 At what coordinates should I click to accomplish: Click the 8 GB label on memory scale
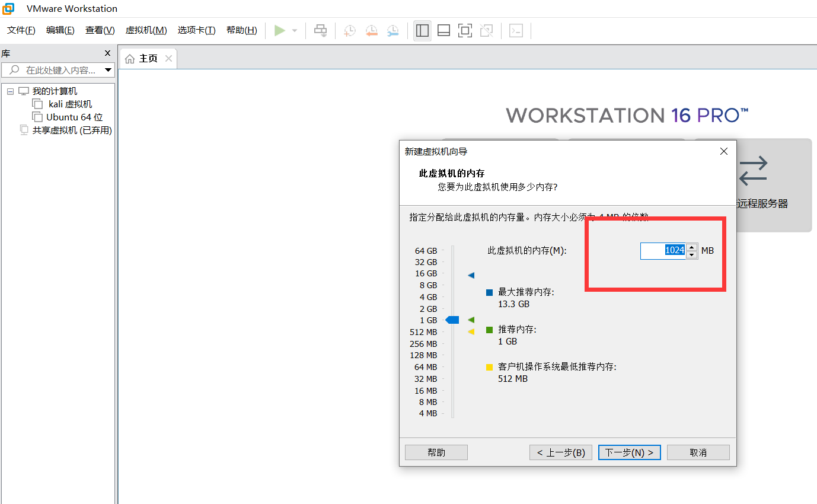click(x=428, y=285)
